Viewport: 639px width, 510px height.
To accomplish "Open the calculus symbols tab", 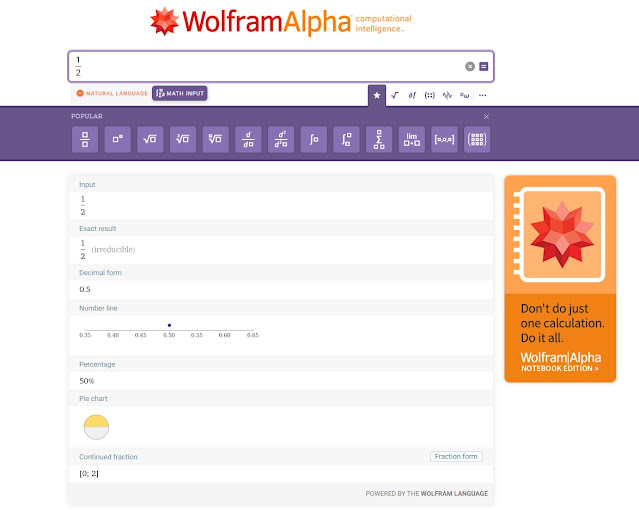I will click(412, 95).
